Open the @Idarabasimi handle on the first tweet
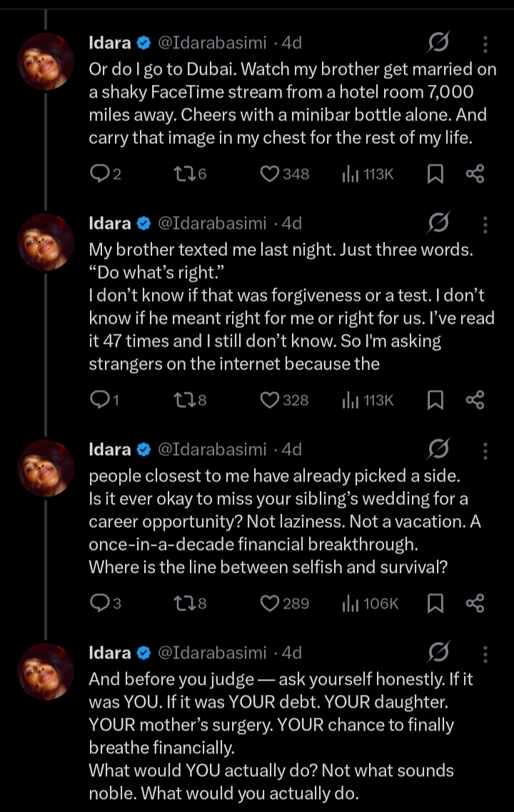Image resolution: width=514 pixels, height=812 pixels. pos(213,43)
